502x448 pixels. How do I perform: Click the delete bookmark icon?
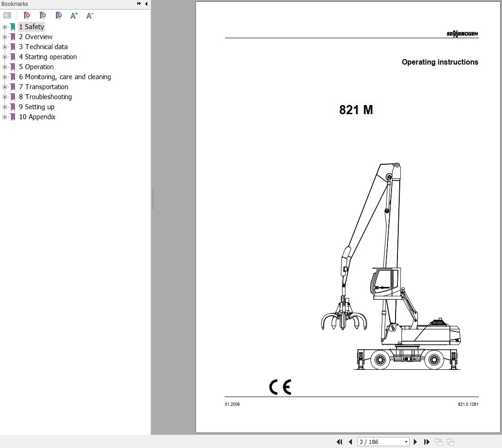(x=27, y=15)
